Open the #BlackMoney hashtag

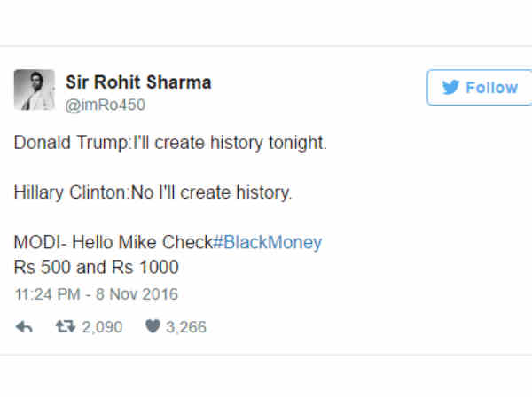(x=268, y=242)
